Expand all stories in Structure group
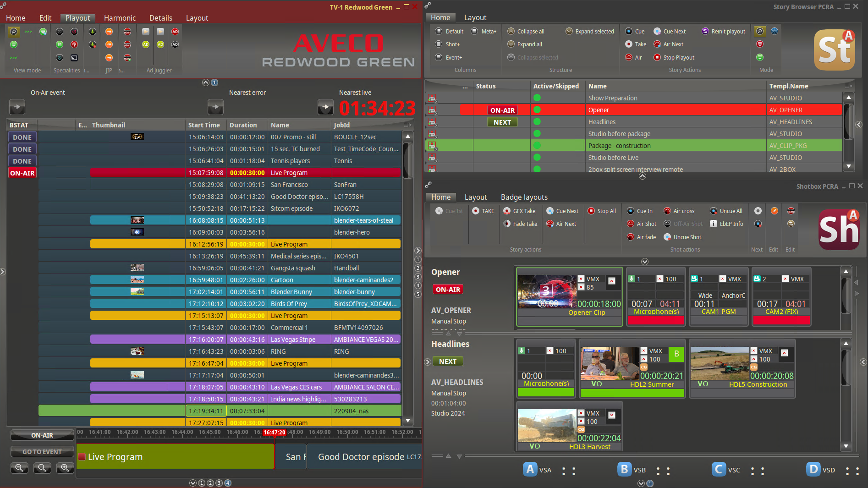This screenshot has height=488, width=868. [511, 44]
